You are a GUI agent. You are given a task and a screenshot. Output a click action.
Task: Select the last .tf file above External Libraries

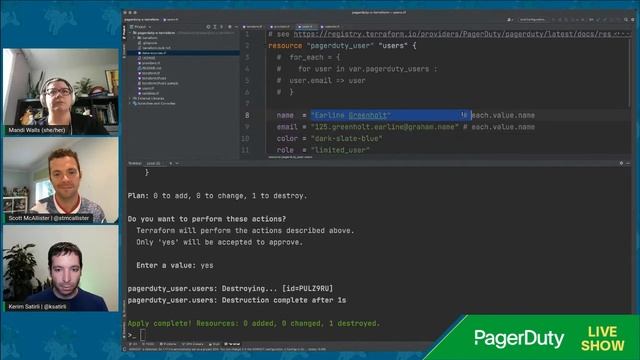pyautogui.click(x=148, y=93)
